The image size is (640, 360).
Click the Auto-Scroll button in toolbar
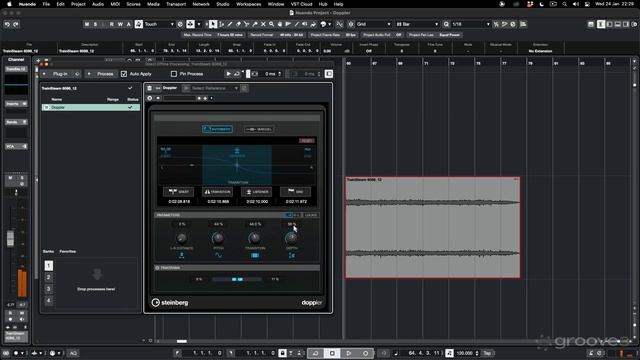tap(190, 24)
